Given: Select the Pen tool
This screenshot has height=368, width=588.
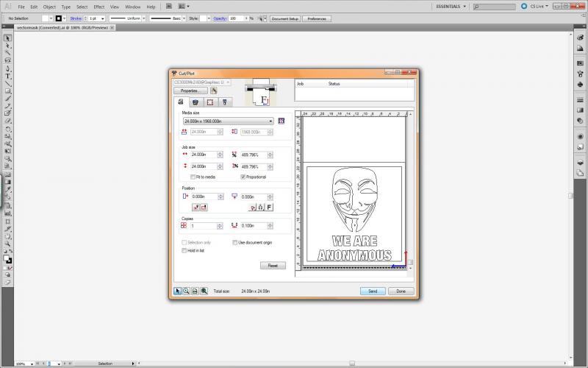Looking at the screenshot, I should (x=7, y=68).
